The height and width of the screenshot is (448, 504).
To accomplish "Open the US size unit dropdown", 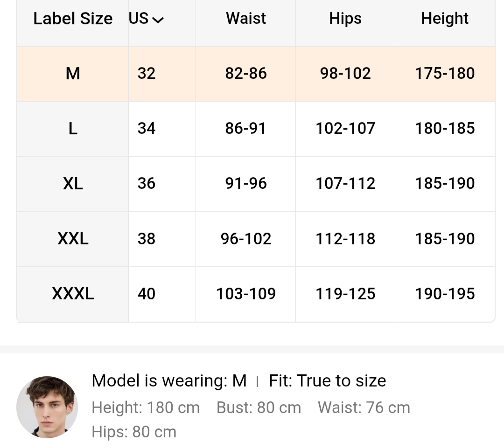I will (147, 19).
